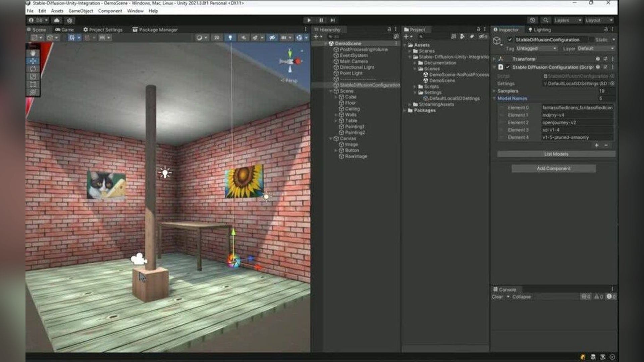Click the Step frame button
This screenshot has width=644, height=362.
(333, 20)
